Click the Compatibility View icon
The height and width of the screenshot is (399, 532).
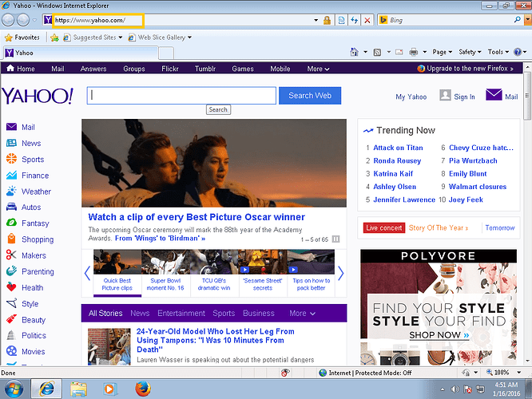341,20
